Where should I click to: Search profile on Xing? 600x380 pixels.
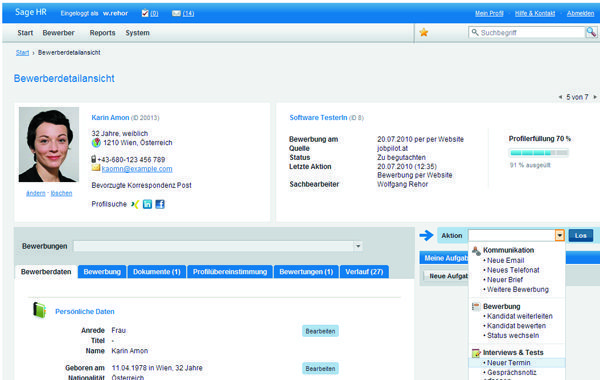pyautogui.click(x=135, y=204)
